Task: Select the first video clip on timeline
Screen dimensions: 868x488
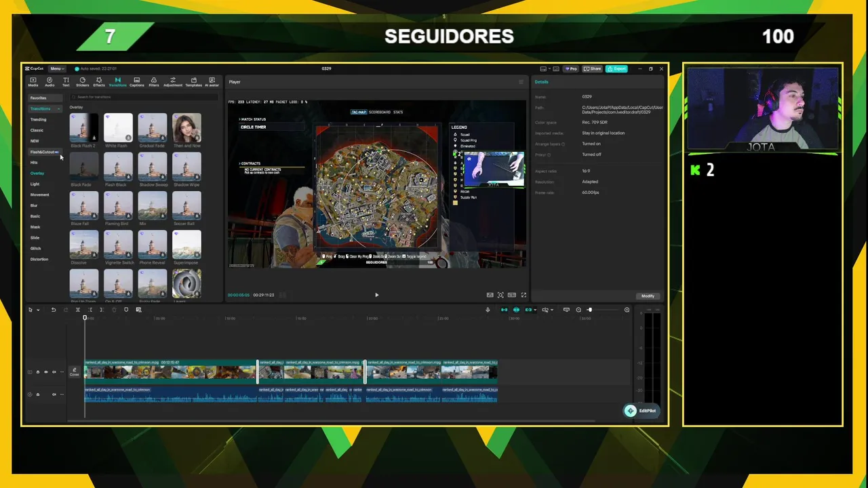Action: tap(171, 372)
